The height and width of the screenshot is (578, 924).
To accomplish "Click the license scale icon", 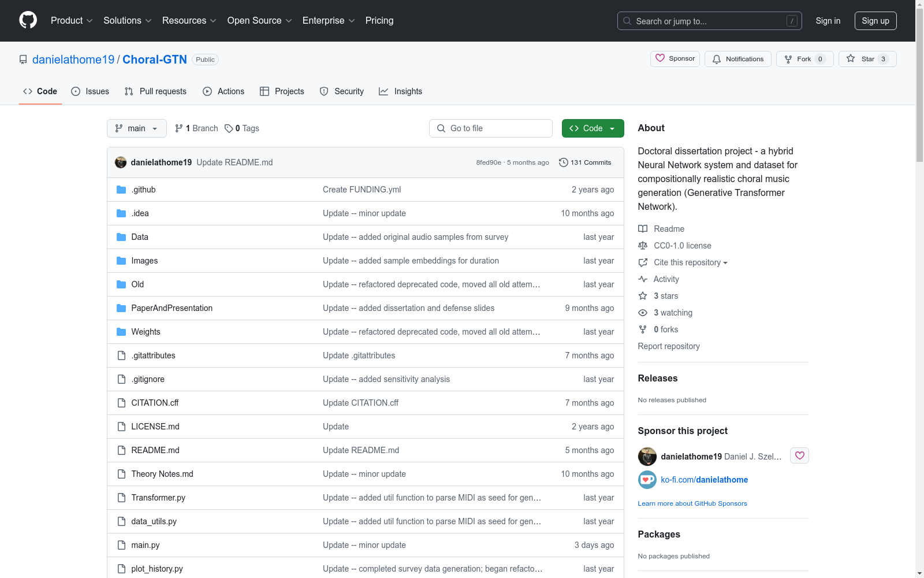I will [x=643, y=246].
